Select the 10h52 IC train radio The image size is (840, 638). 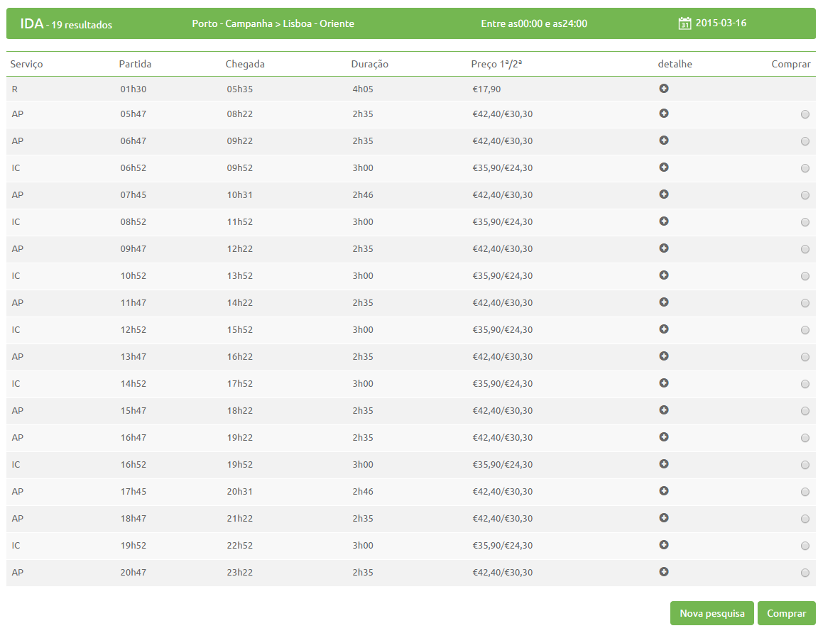coord(804,276)
